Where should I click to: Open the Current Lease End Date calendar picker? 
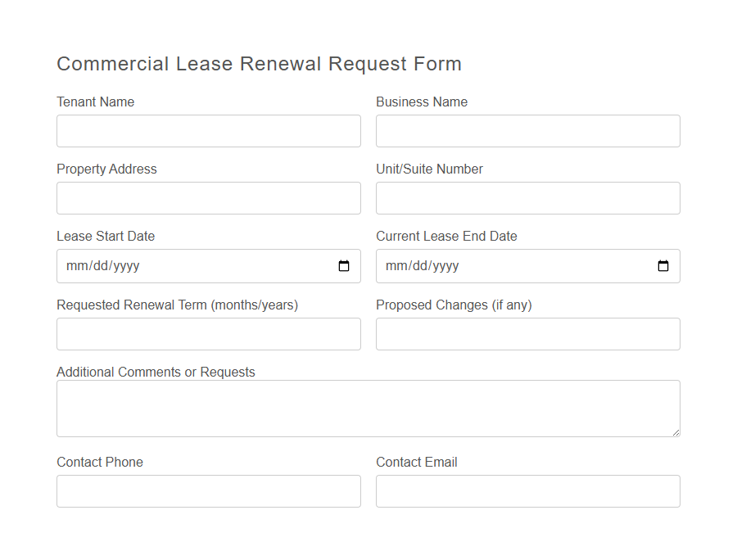(663, 265)
